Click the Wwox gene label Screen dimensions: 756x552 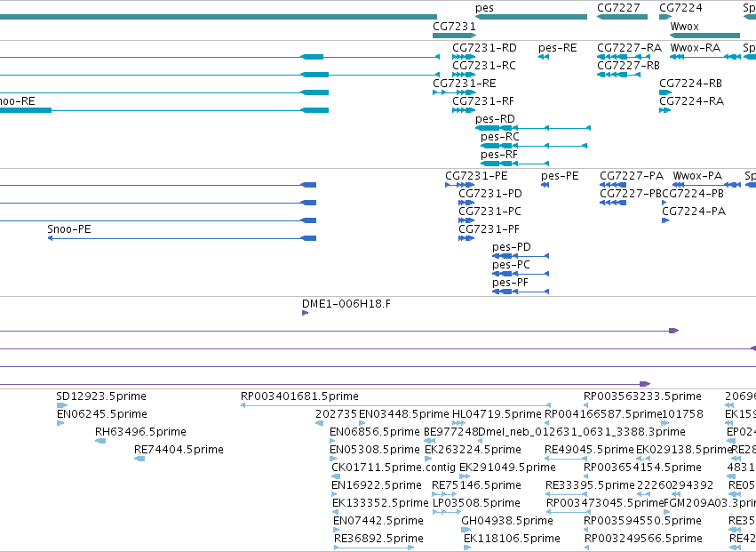684,26
